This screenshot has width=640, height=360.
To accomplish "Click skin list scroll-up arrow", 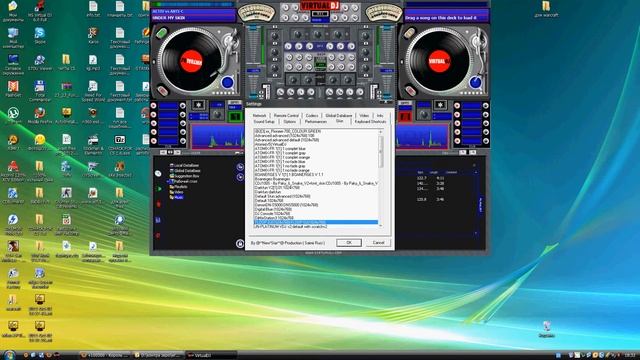I will click(381, 132).
